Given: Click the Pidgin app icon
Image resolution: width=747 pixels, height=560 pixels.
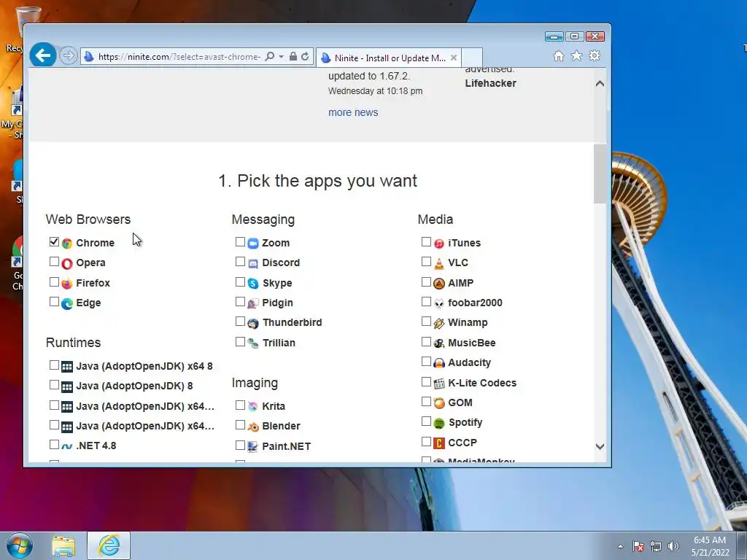Looking at the screenshot, I should pos(253,303).
